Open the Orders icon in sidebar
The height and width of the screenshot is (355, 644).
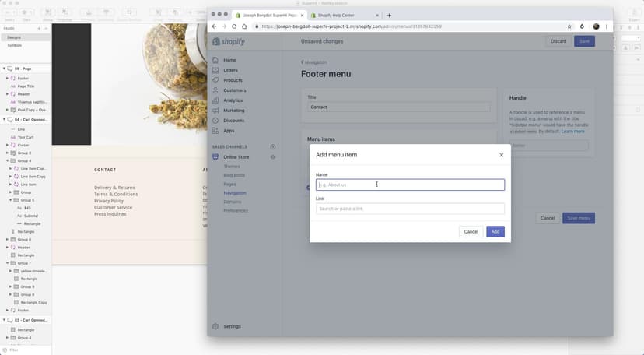pos(216,70)
